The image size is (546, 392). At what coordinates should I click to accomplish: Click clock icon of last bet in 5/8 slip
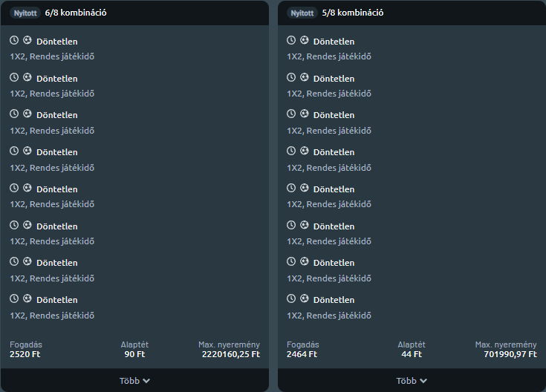click(x=291, y=298)
